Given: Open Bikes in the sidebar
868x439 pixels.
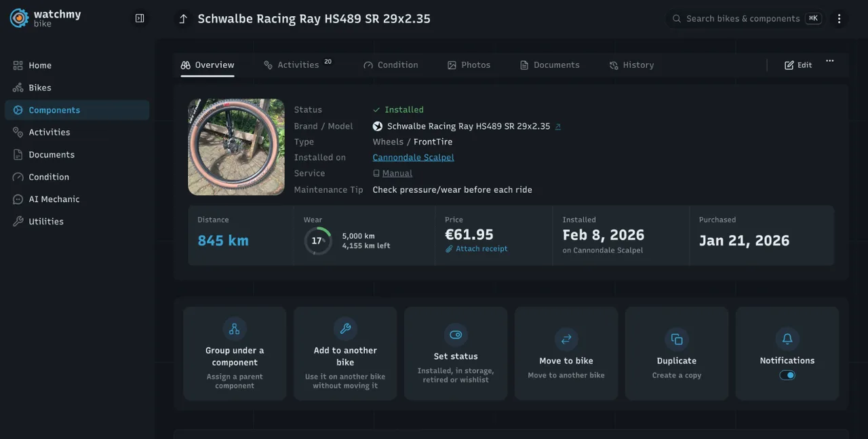Looking at the screenshot, I should point(77,88).
